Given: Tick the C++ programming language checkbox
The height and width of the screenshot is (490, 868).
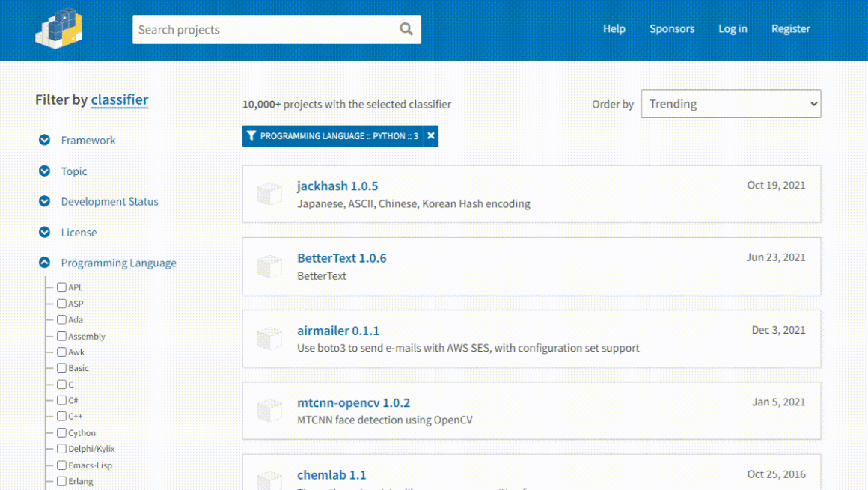Looking at the screenshot, I should (x=62, y=416).
